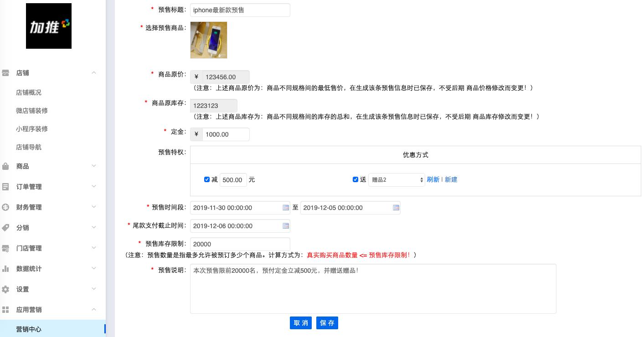Click the 取消 button
The image size is (644, 337).
(x=301, y=323)
